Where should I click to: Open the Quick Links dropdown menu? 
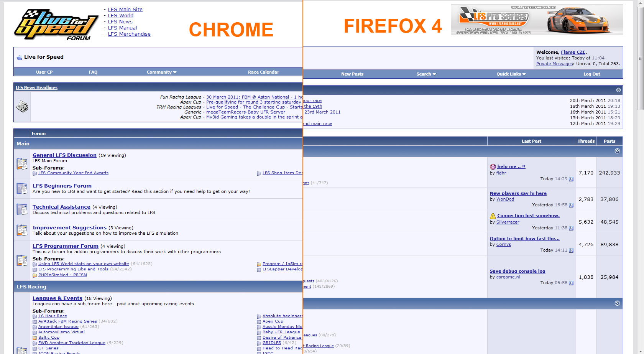click(x=511, y=74)
